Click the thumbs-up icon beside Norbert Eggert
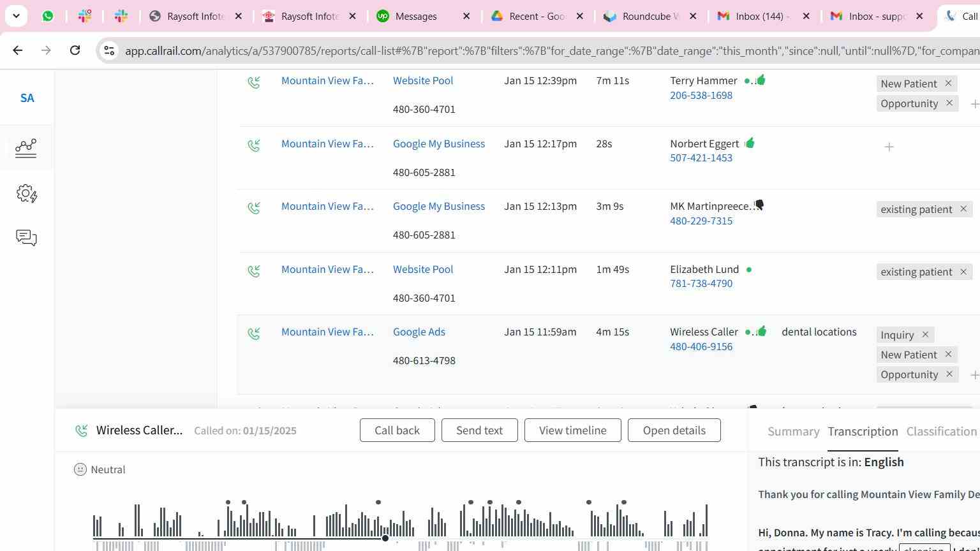The width and height of the screenshot is (980, 551). 750,143
